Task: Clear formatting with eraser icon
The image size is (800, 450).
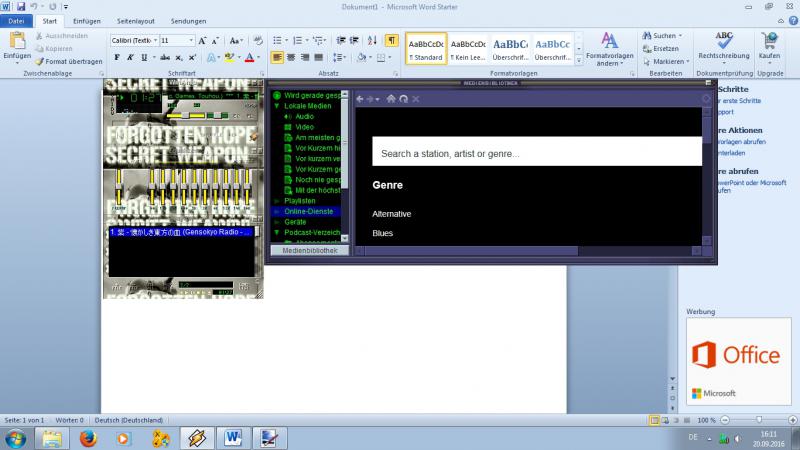Action: tap(258, 41)
